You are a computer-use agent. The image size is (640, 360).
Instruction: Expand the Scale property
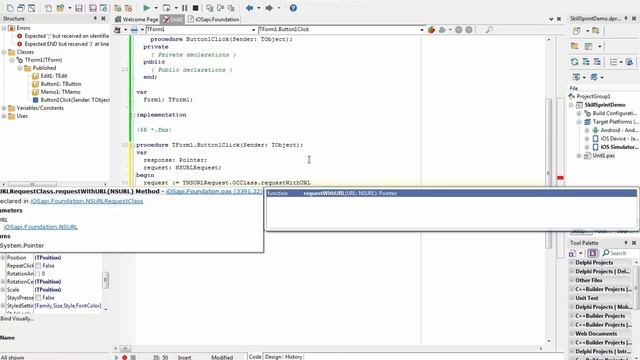tap(3, 289)
